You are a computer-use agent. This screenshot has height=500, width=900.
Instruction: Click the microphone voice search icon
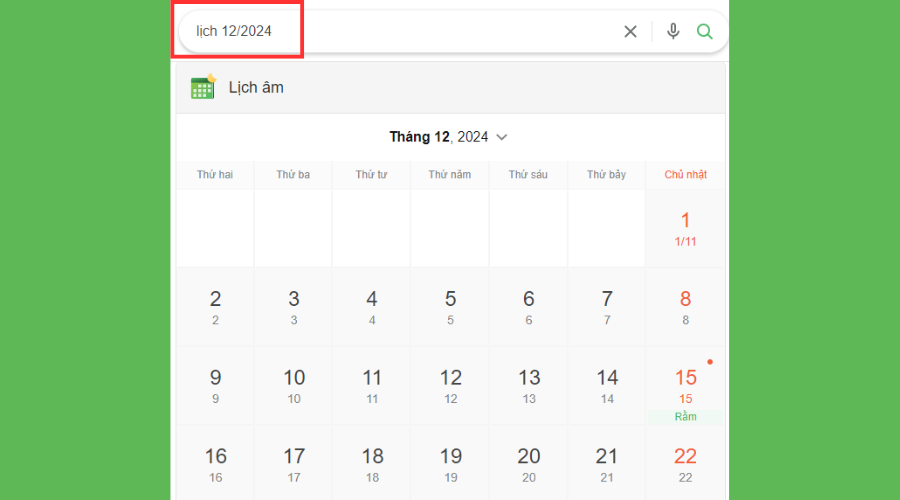(x=673, y=31)
